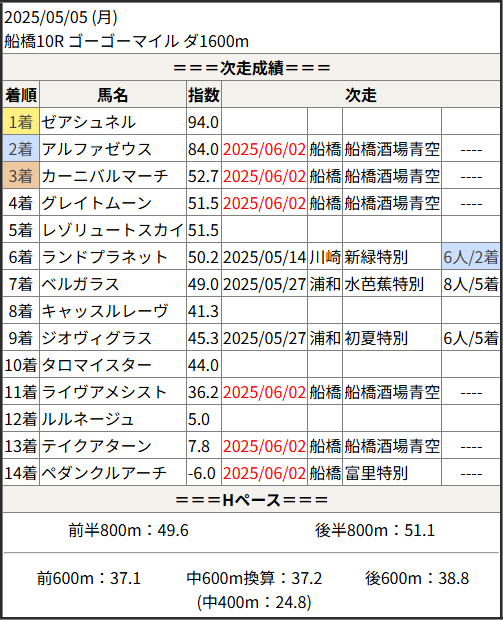The height and width of the screenshot is (620, 503).
Task: Open 水芭蕉特別 race link
Action: pos(384,284)
